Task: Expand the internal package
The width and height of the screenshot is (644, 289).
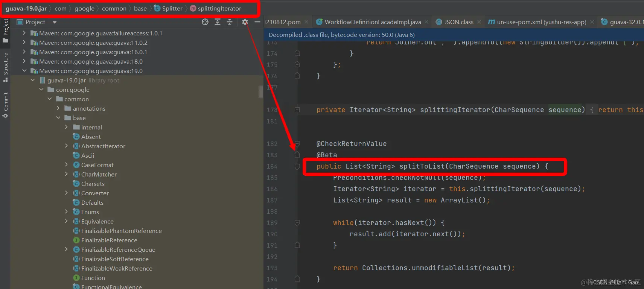Action: pos(67,127)
